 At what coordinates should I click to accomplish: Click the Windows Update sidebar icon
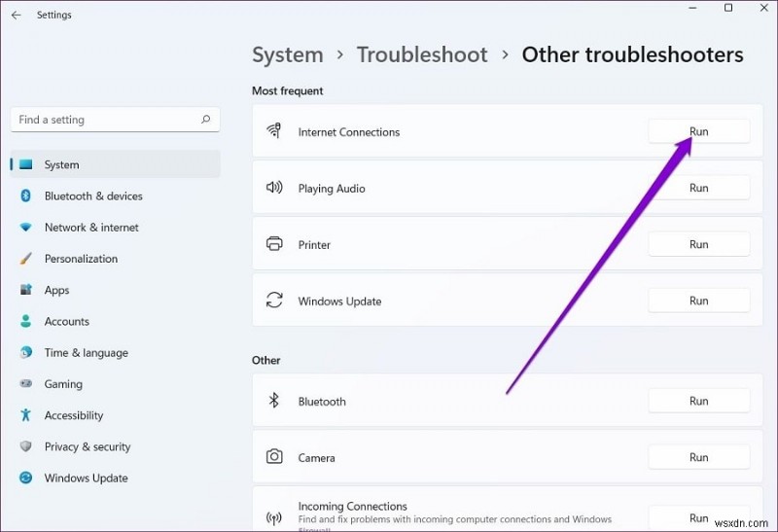pyautogui.click(x=26, y=478)
